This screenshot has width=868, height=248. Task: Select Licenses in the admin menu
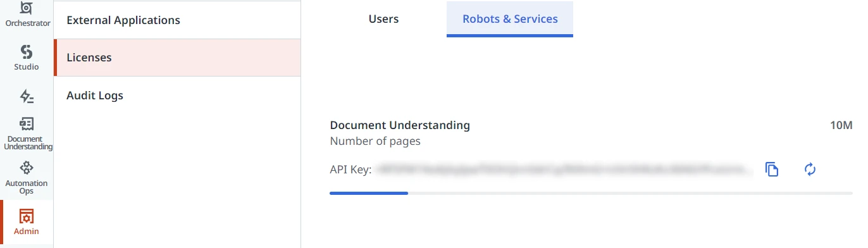coord(177,58)
